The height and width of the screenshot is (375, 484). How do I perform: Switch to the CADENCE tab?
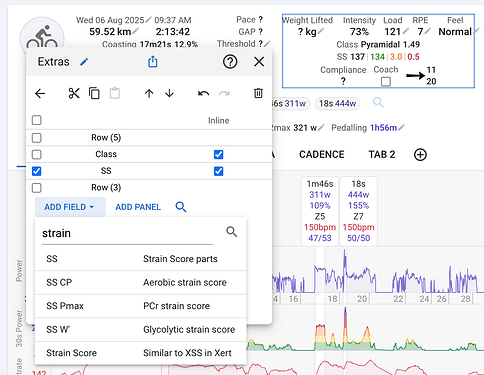point(322,155)
